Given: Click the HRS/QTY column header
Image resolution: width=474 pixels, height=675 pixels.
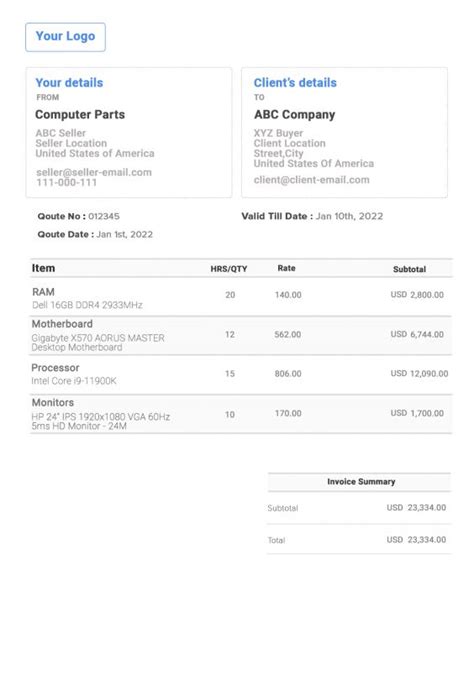Looking at the screenshot, I should 229,269.
